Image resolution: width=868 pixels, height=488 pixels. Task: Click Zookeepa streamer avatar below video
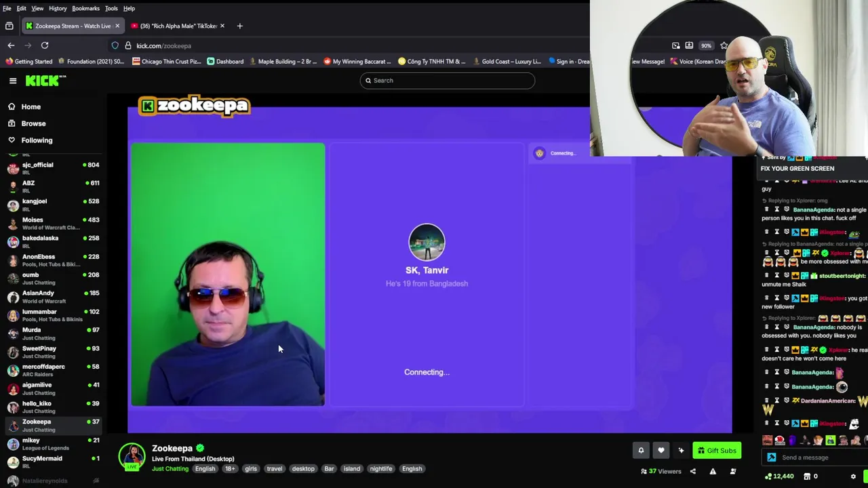pos(132,457)
